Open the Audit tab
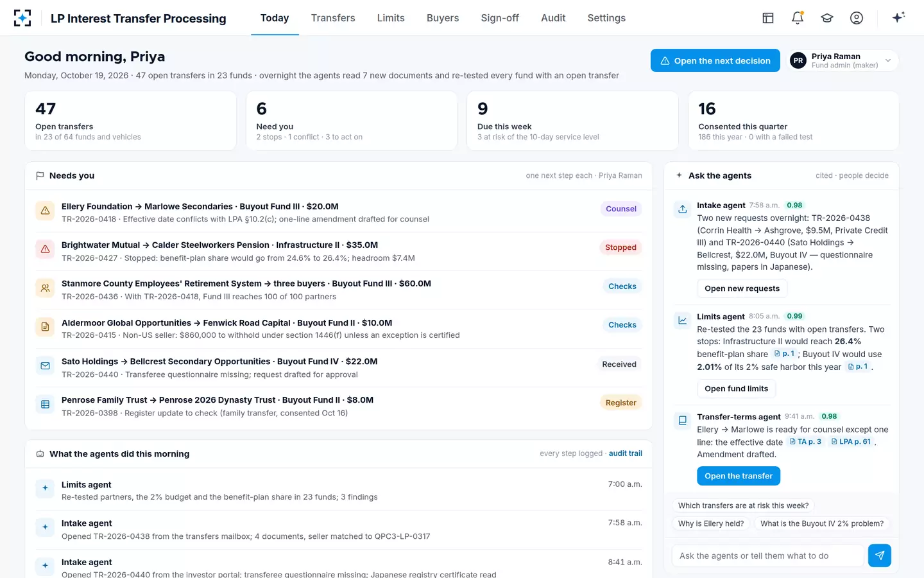 [553, 18]
